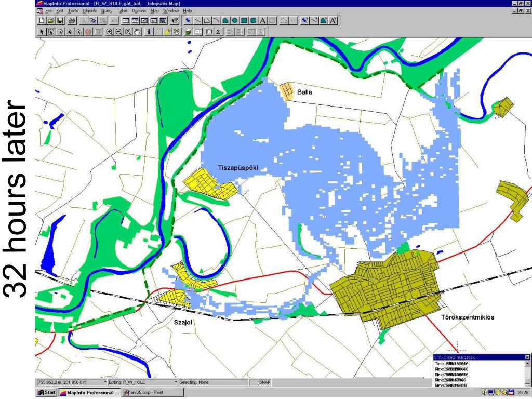Open the Edit menu
The width and height of the screenshot is (532, 399).
(60, 11)
